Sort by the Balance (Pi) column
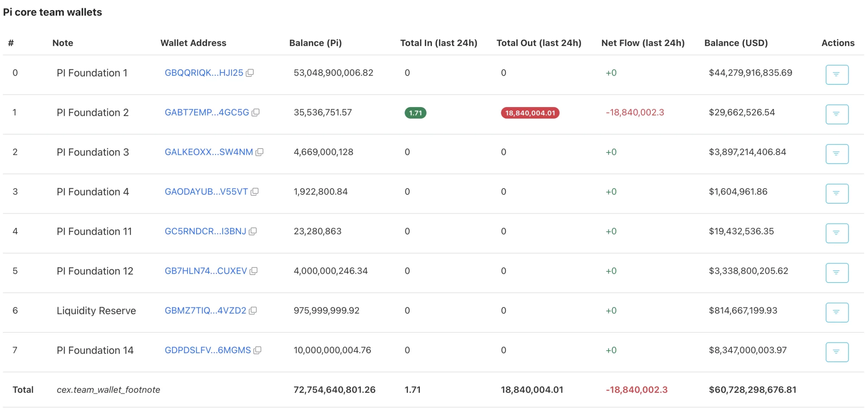This screenshot has height=419, width=868. 315,43
